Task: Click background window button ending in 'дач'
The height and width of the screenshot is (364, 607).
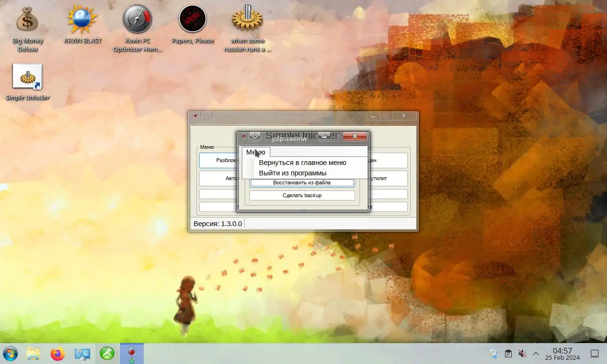Action: tap(388, 160)
